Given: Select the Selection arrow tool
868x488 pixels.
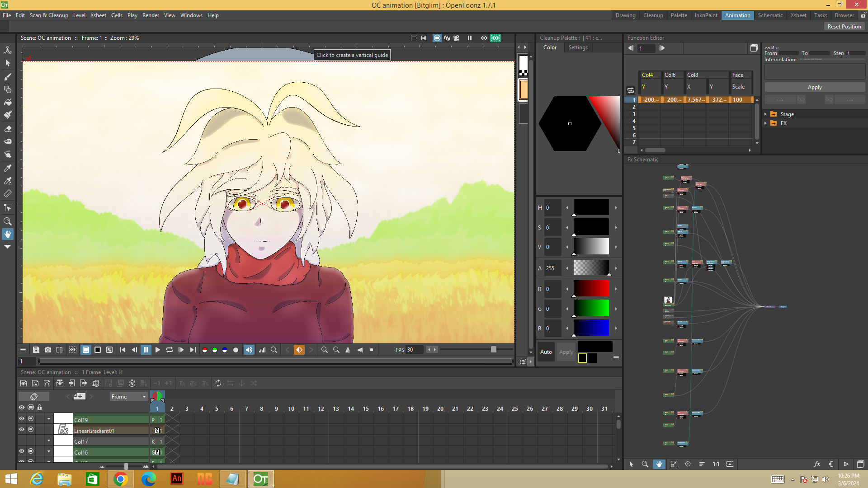Looking at the screenshot, I should point(8,63).
